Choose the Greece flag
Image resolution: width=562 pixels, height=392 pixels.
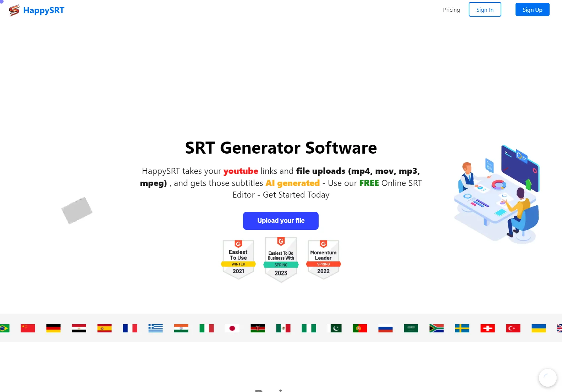156,328
